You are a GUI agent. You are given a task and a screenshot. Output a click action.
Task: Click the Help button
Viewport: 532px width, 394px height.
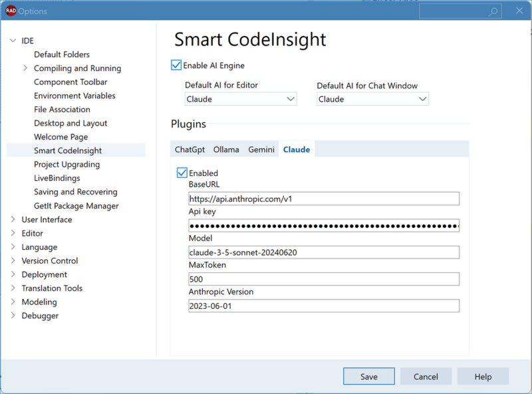point(483,376)
